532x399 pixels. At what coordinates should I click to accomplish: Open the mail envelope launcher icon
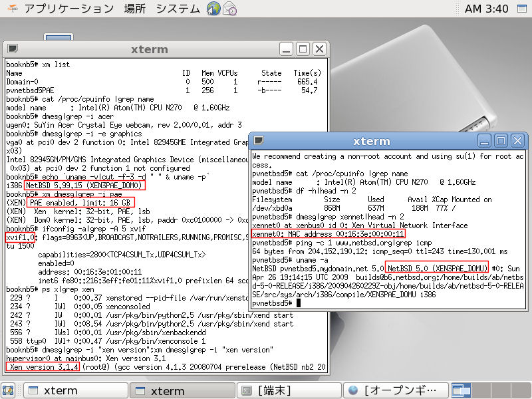[x=230, y=9]
